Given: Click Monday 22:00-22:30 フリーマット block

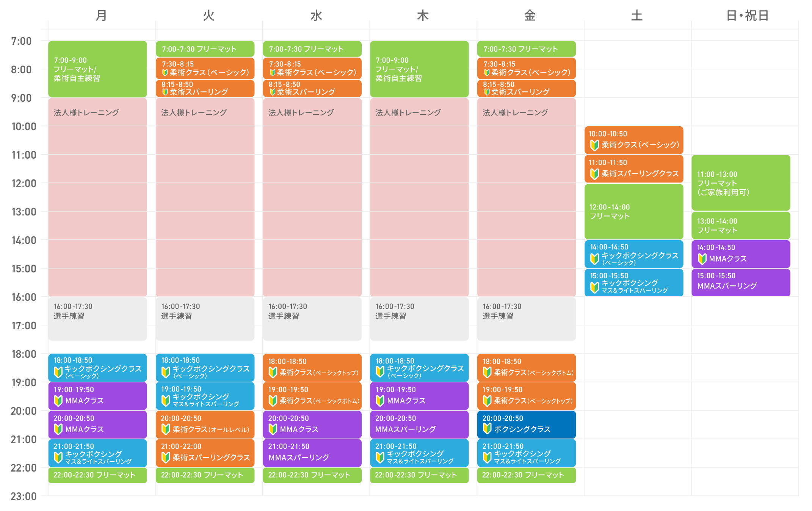Looking at the screenshot, I should [97, 475].
